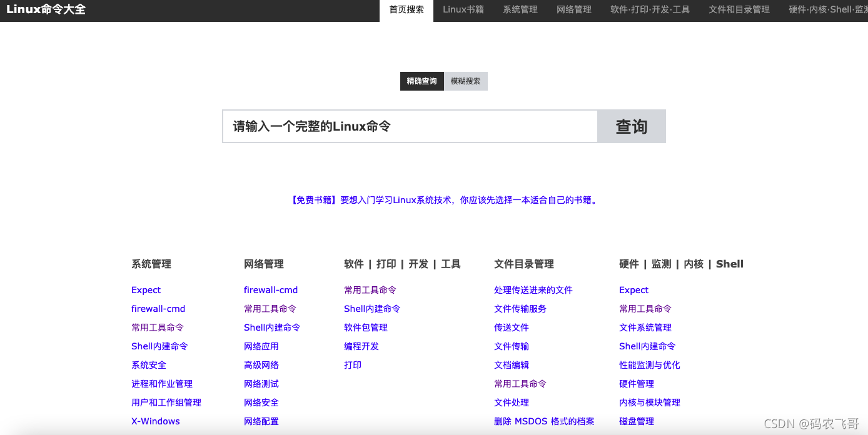Viewport: 868px width, 435px height.
Task: Open Shell内建命令 under the 网络管理 column
Action: click(272, 327)
